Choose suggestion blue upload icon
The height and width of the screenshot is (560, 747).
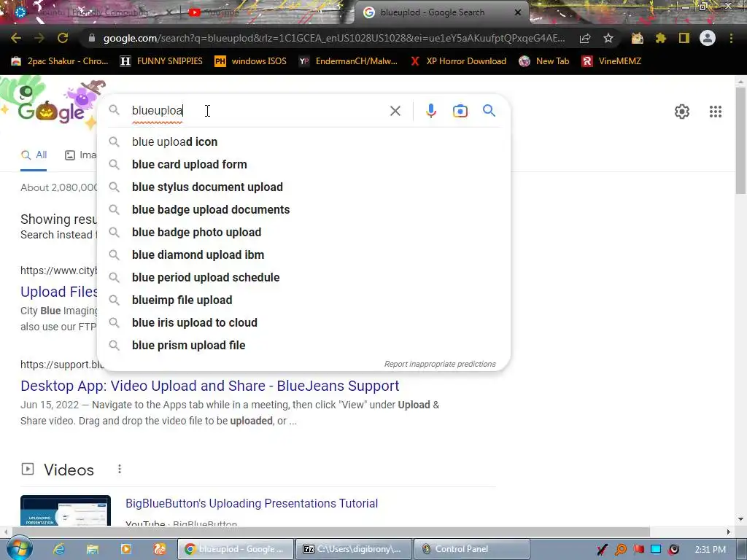[303, 142]
